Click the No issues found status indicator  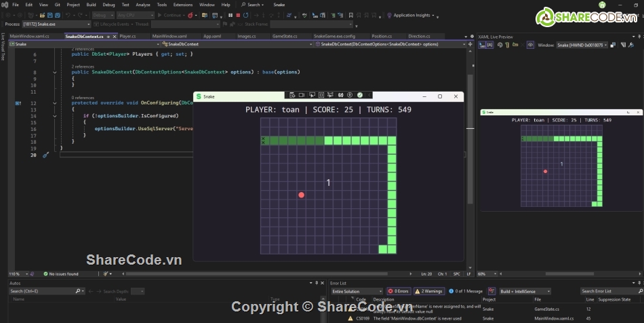[61, 274]
